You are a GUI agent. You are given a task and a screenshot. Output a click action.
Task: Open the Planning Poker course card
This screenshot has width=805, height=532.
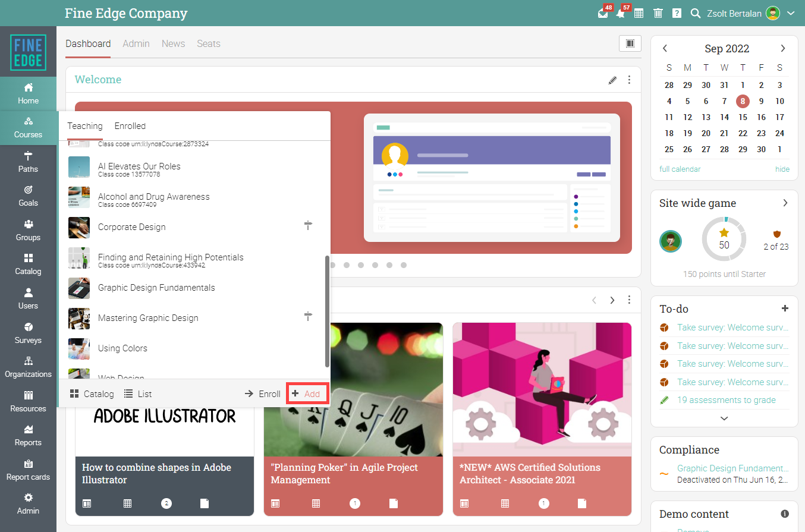tap(354, 418)
